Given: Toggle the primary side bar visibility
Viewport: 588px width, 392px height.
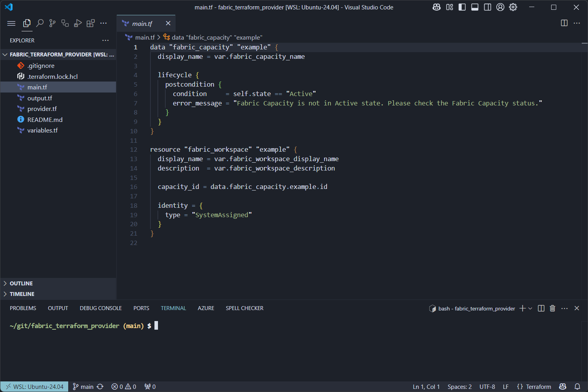Looking at the screenshot, I should point(462,7).
